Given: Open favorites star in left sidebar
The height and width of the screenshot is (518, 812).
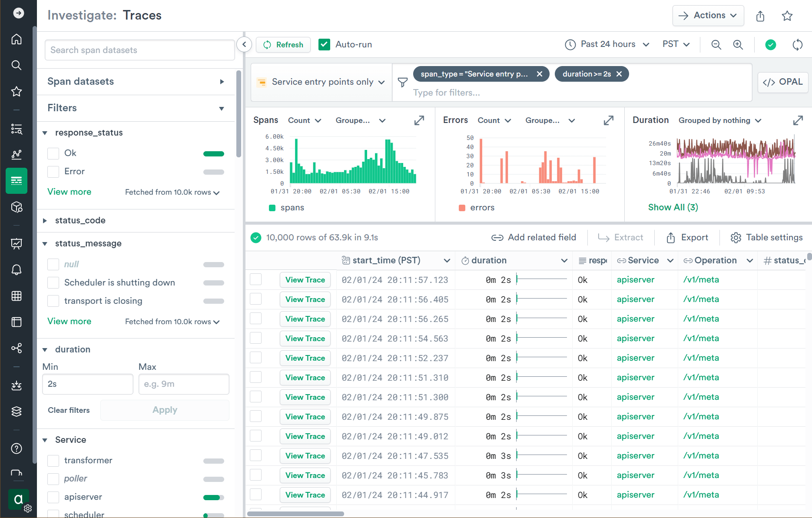Looking at the screenshot, I should coord(17,91).
